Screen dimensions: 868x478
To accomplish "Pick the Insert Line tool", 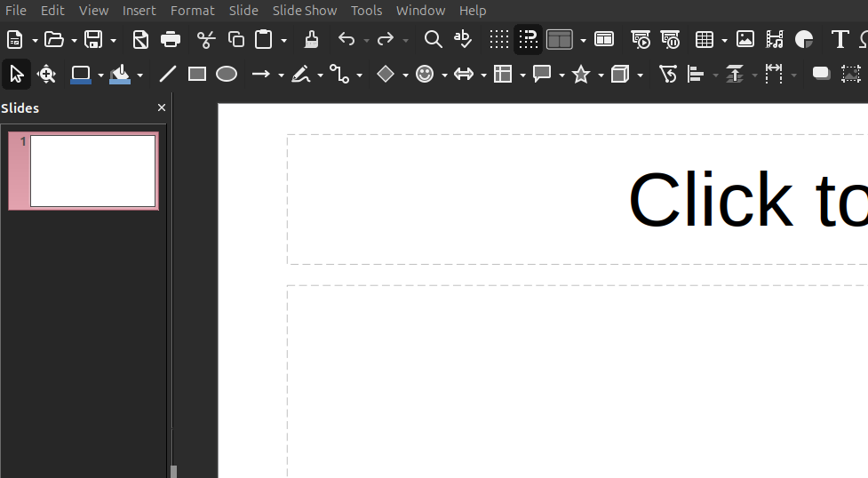I will tap(167, 75).
